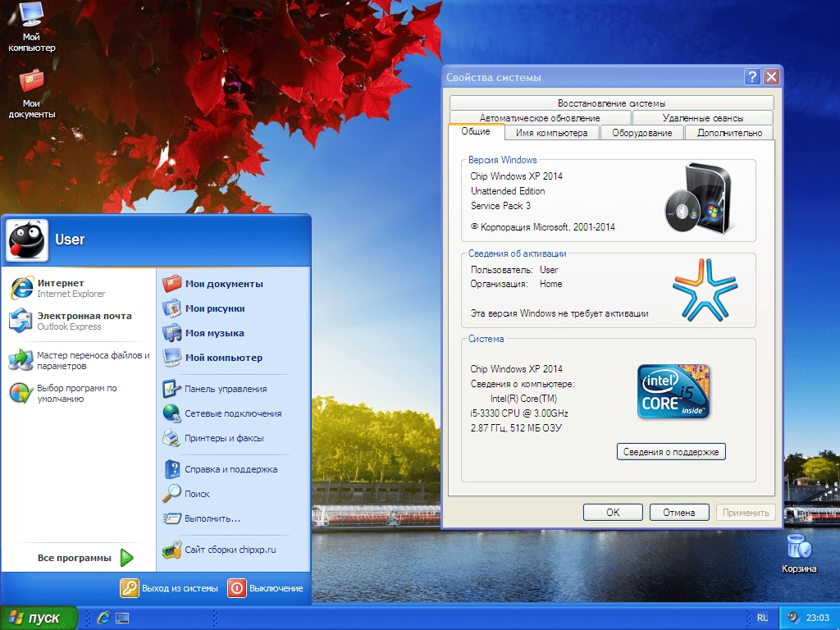Expand Все программы arrow
Screen dimensions: 840x630
coord(127,558)
